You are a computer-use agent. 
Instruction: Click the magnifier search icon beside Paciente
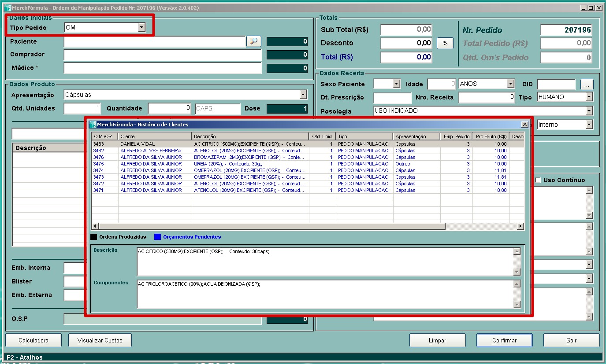pos(253,41)
